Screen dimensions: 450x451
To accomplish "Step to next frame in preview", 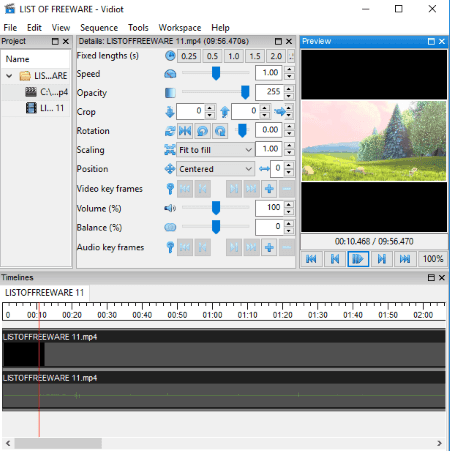I will pos(382,259).
